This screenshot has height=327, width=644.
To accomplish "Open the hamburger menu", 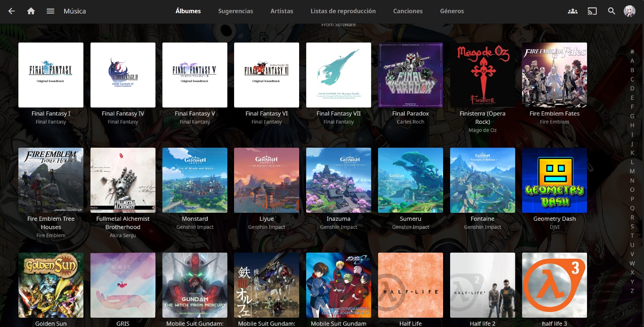I will [x=50, y=11].
